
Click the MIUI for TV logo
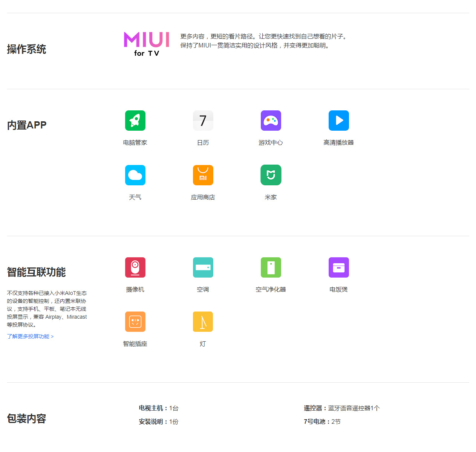pyautogui.click(x=147, y=44)
